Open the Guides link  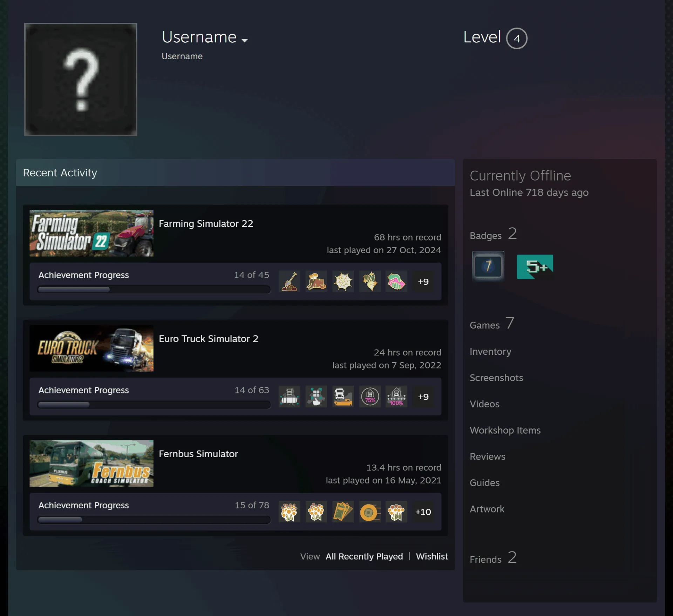(x=484, y=483)
